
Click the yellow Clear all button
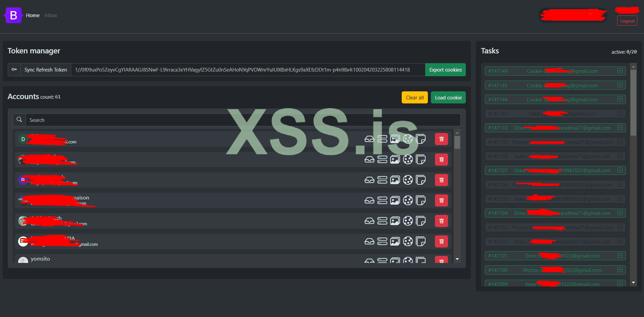pyautogui.click(x=414, y=97)
